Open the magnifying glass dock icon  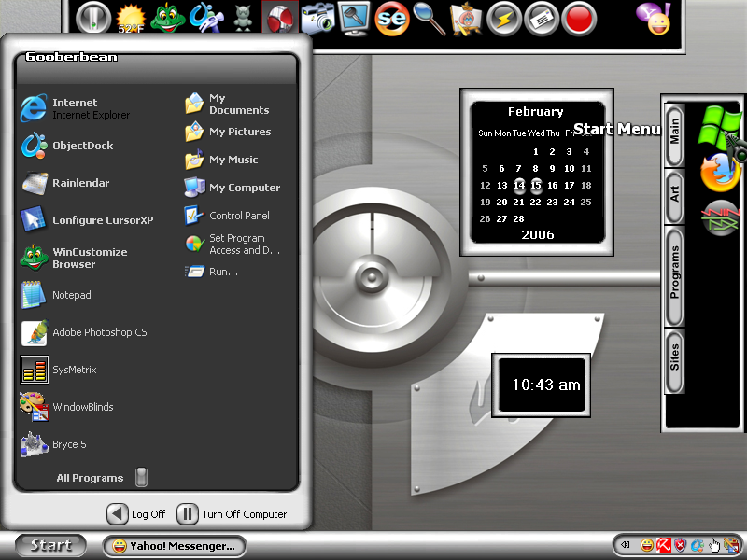tap(429, 18)
